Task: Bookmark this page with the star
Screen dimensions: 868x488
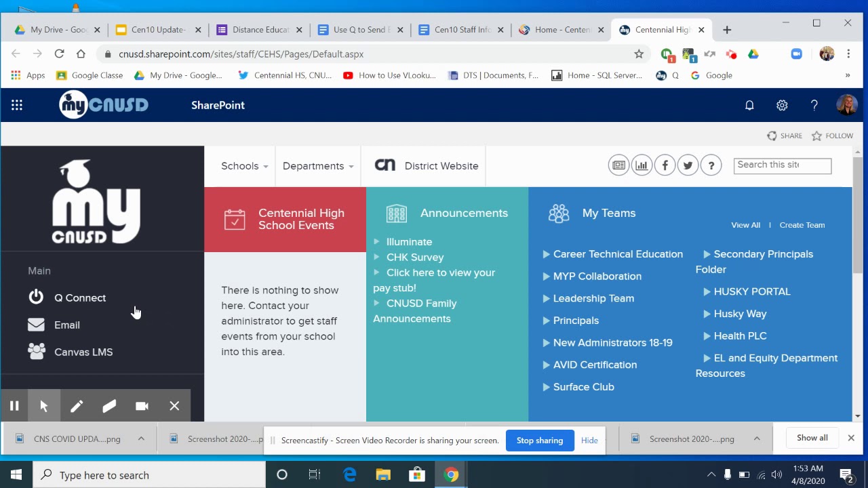Action: click(x=639, y=54)
